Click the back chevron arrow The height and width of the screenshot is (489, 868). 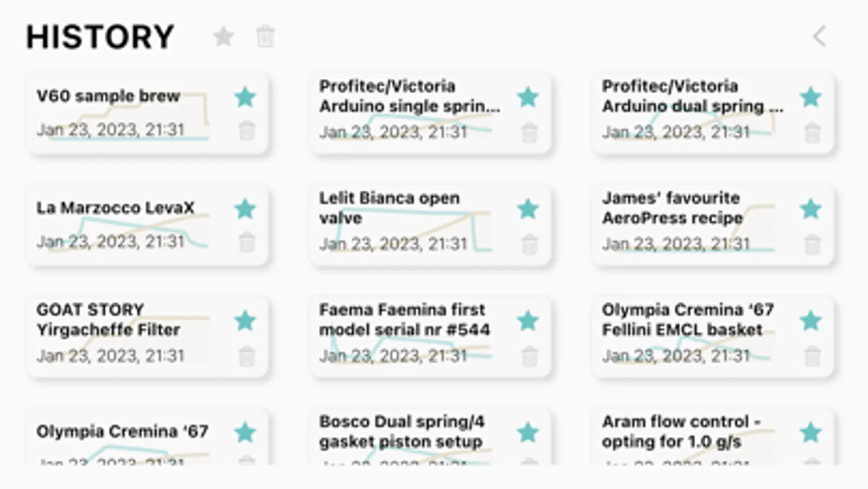tap(819, 37)
